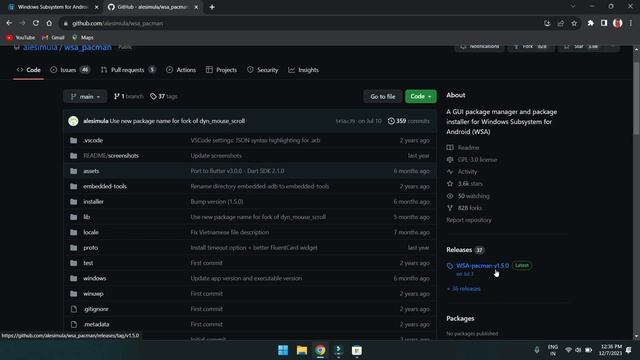The height and width of the screenshot is (360, 640).
Task: Open the Projects tab
Action: point(221,70)
